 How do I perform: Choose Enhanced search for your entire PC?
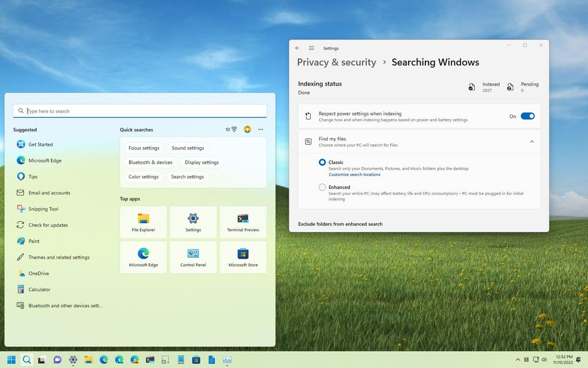323,187
